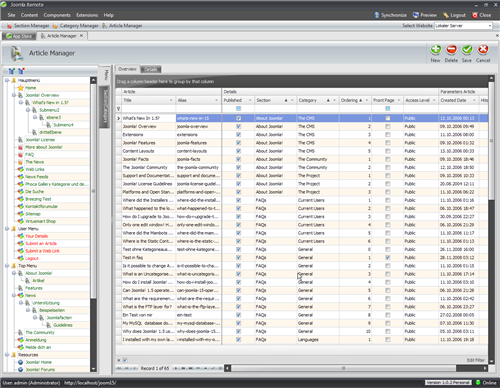The image size is (500, 388).
Task: Open Alias column filter dropdown
Action: click(x=216, y=100)
